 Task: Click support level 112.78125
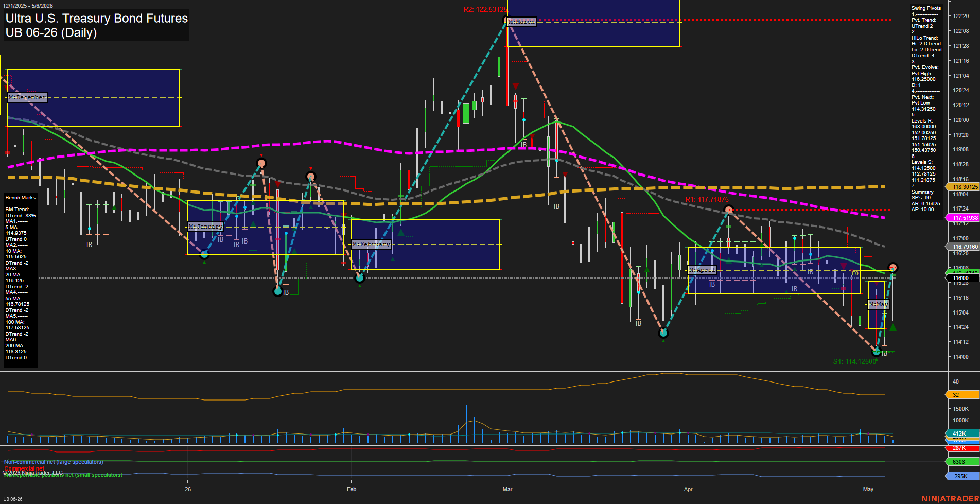(923, 174)
